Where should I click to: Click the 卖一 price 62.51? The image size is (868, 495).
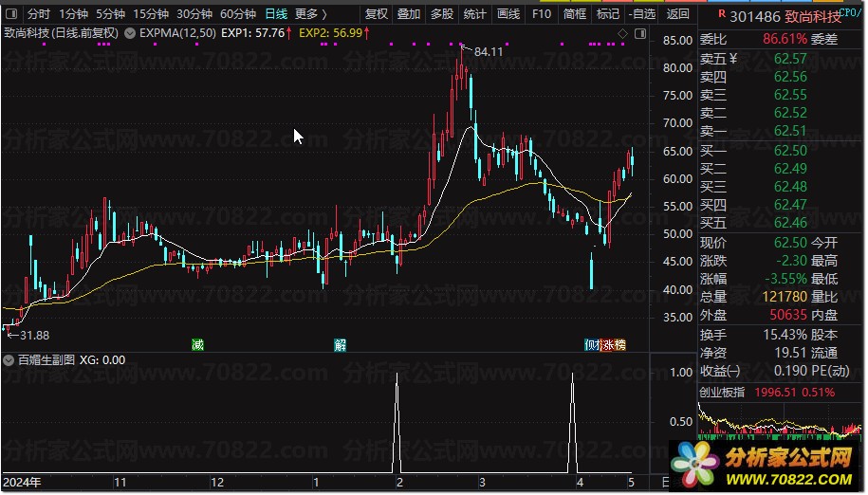pos(790,131)
